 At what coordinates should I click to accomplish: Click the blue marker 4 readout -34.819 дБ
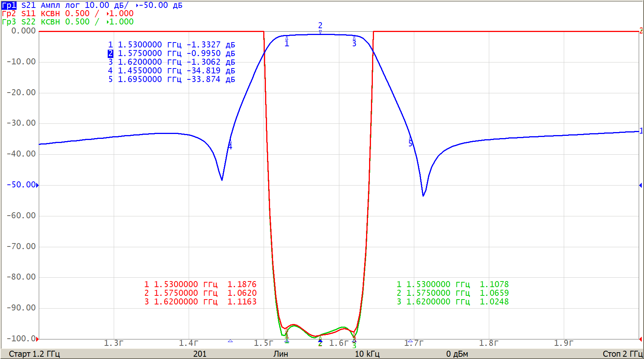(x=211, y=71)
